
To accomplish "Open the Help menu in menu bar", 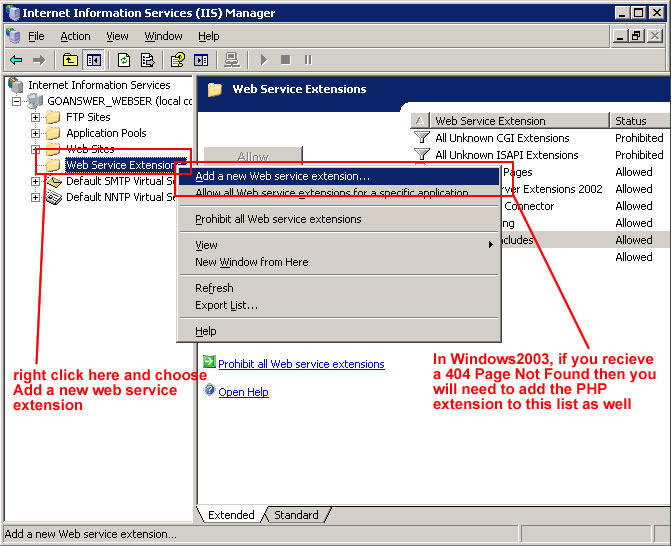I will [x=208, y=36].
